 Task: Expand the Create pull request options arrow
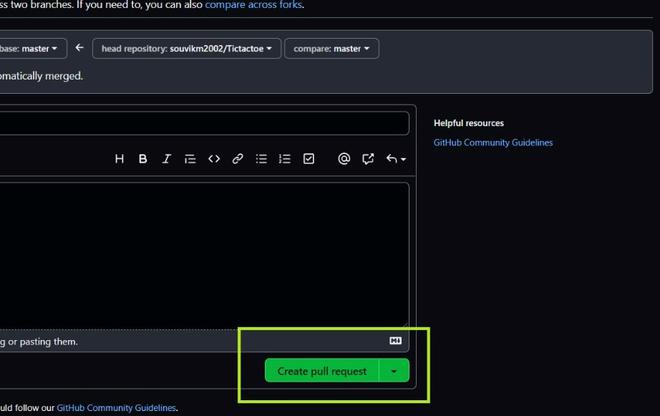pos(394,371)
